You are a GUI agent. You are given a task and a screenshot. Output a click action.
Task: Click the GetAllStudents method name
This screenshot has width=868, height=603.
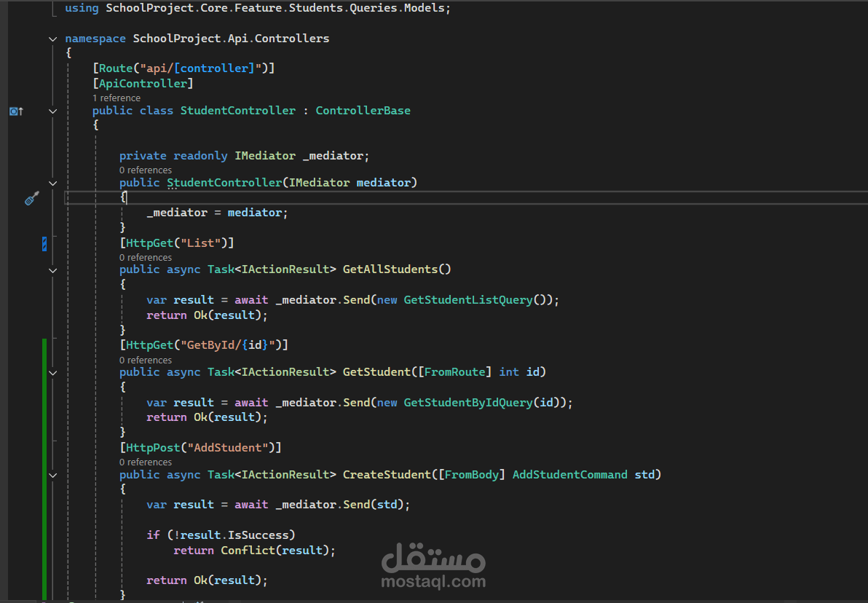point(390,269)
